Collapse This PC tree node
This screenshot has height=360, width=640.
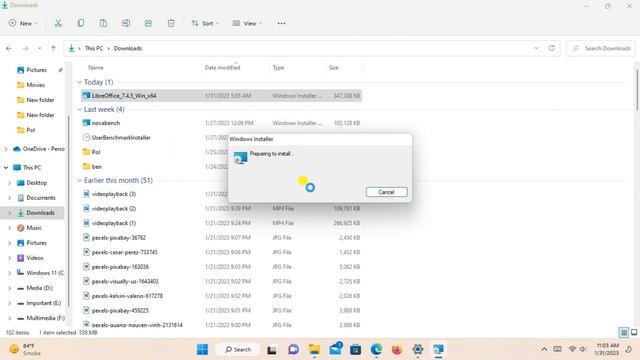click(6, 167)
